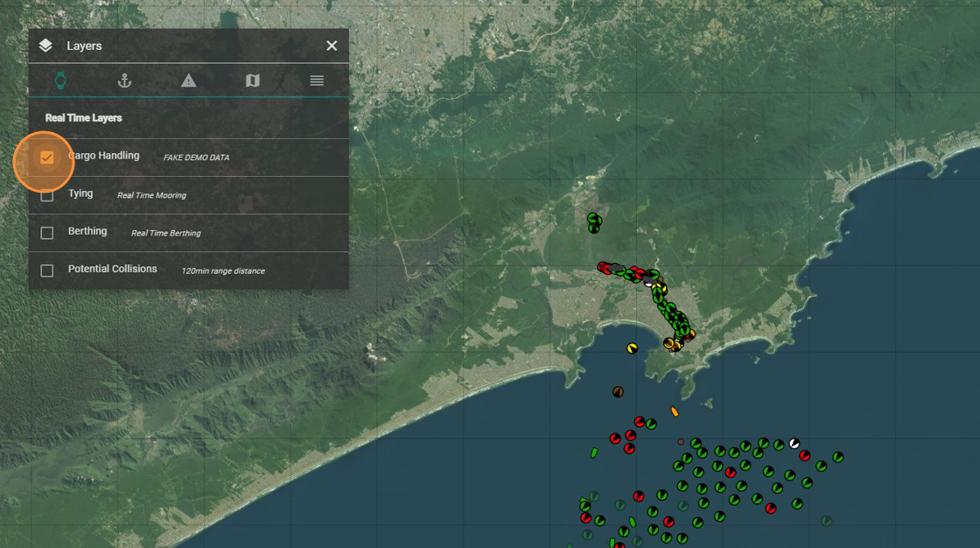Open the folded map icon tab

click(253, 81)
